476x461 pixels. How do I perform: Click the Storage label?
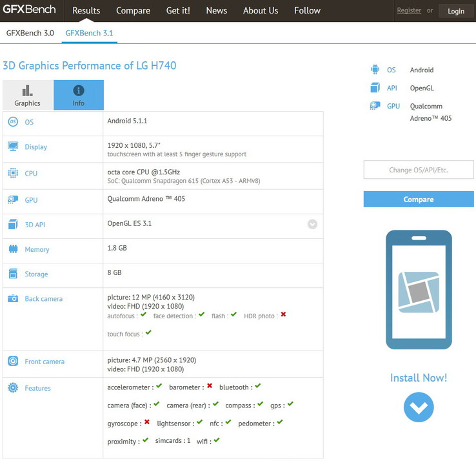pos(36,274)
